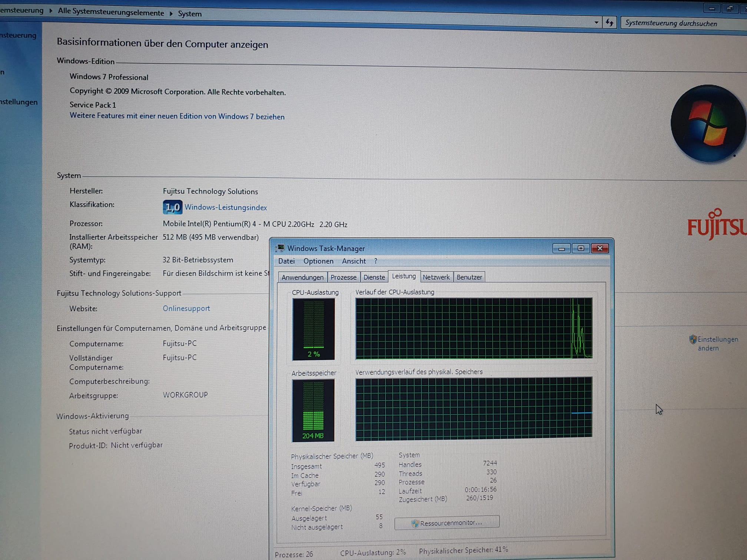This screenshot has width=747, height=560.
Task: Open the Ansicht menu in Task-Manager
Action: click(x=354, y=261)
